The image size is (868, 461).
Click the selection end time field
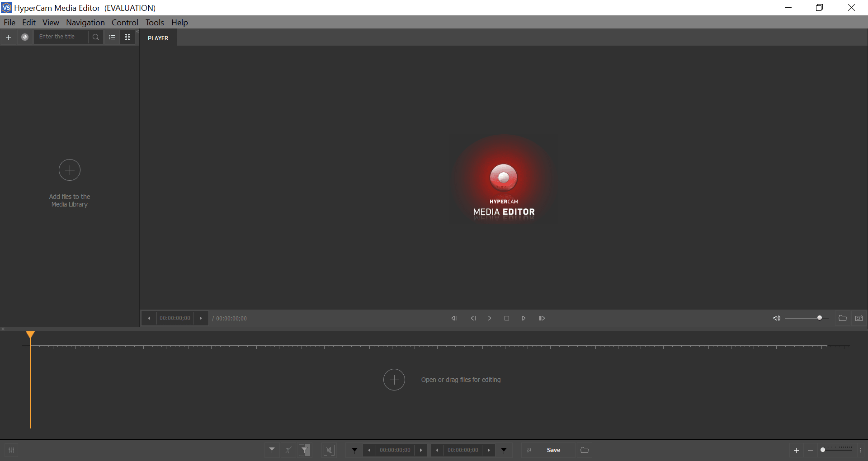pos(463,450)
